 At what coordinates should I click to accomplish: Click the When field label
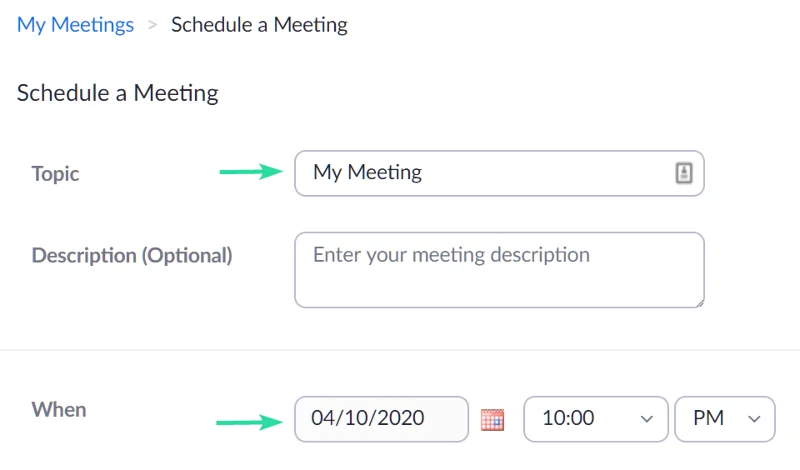[x=59, y=409]
